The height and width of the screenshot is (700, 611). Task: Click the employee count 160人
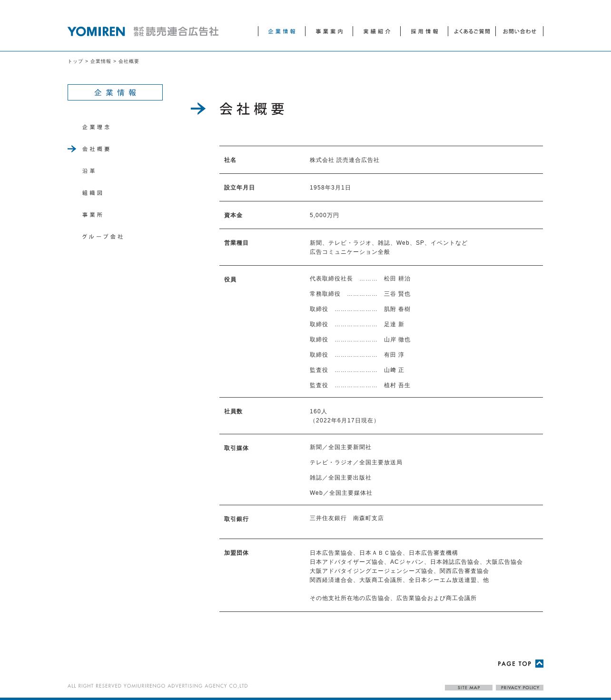pyautogui.click(x=318, y=411)
